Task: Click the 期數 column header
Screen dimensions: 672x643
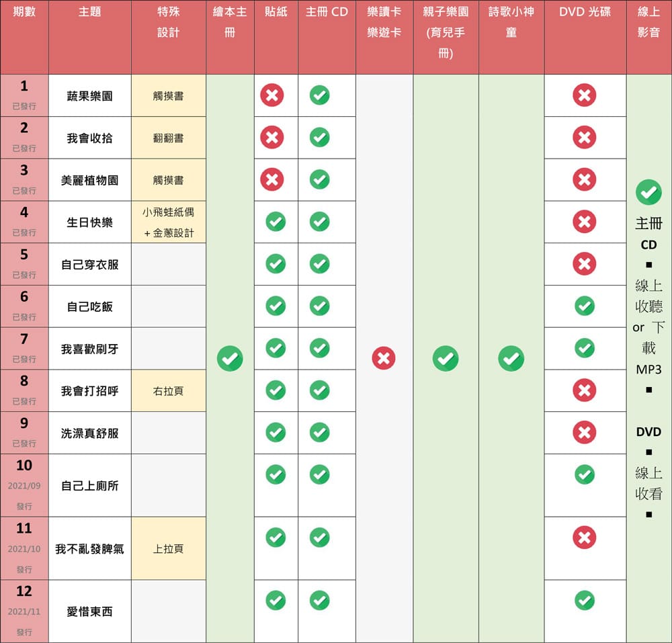Action: (x=24, y=37)
